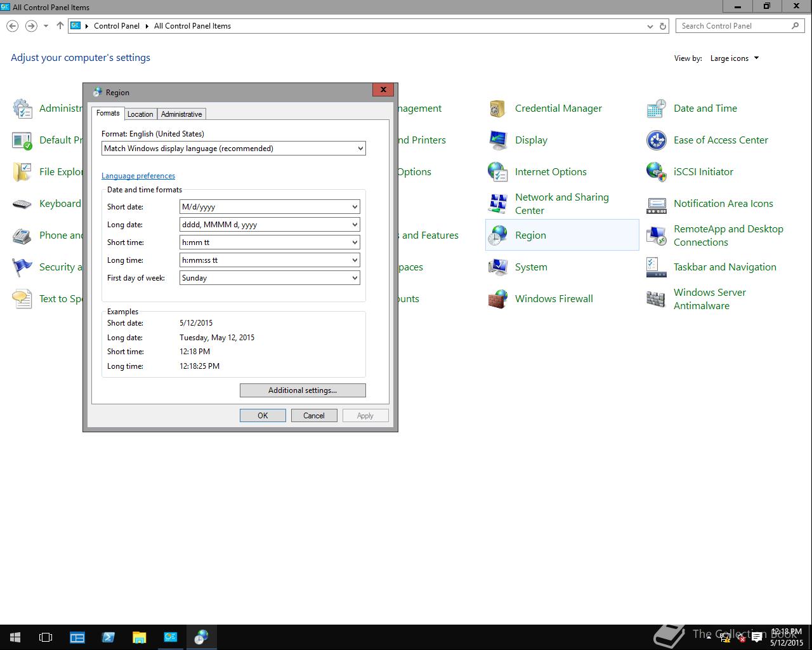Go up one level in Control Panel

pos(60,26)
